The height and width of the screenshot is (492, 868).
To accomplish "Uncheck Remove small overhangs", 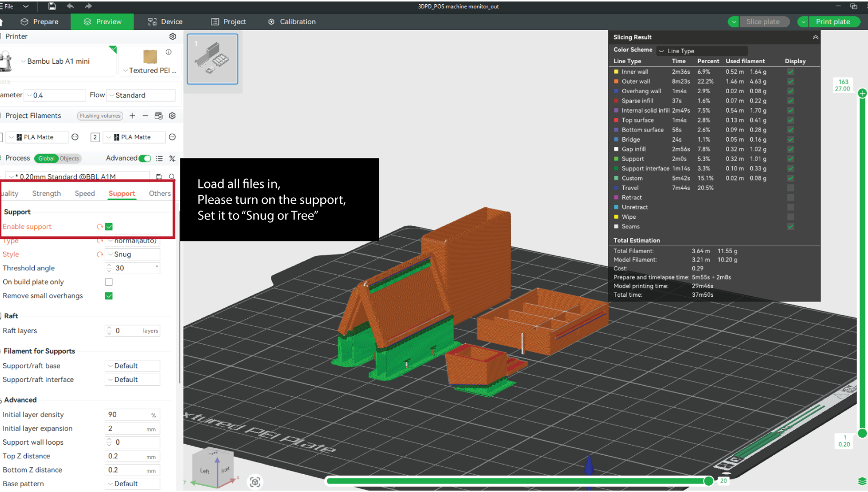I will click(109, 296).
